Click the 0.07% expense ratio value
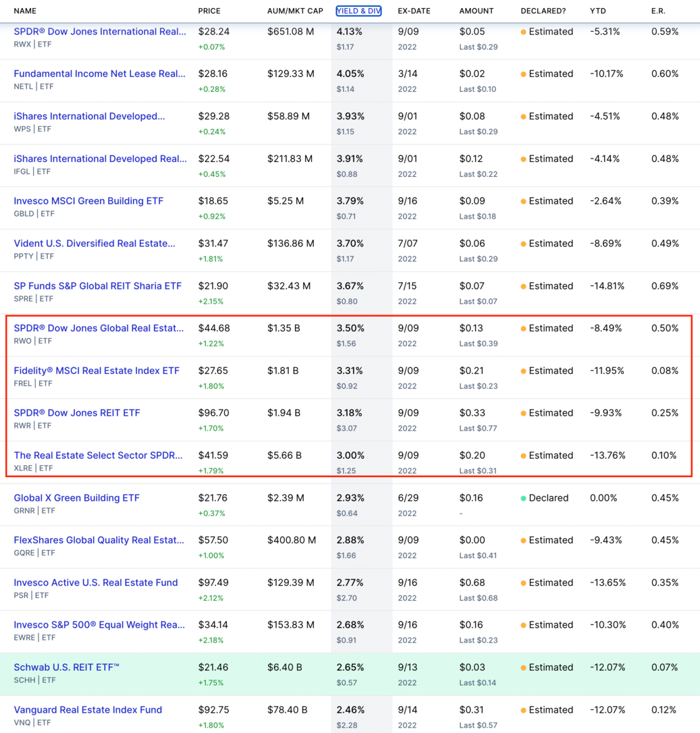Image resolution: width=700 pixels, height=733 pixels. pos(664,667)
